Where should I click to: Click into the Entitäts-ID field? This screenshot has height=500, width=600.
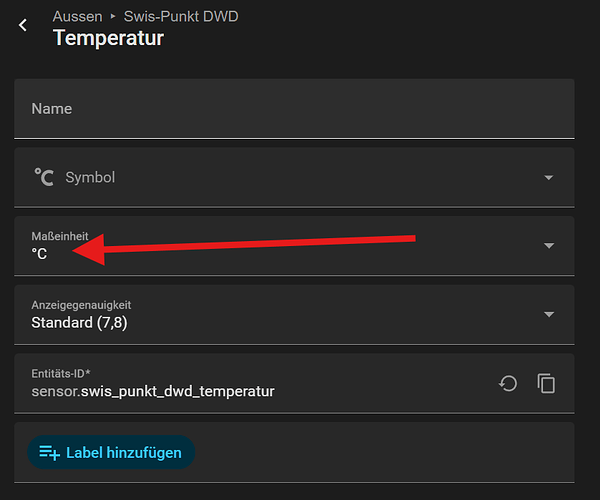tap(250, 382)
